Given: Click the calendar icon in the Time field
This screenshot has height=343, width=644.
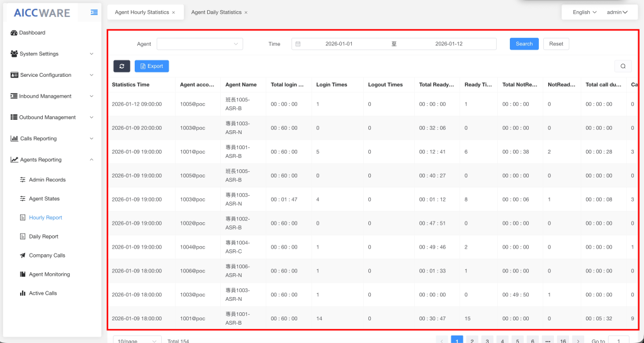Looking at the screenshot, I should pos(298,44).
